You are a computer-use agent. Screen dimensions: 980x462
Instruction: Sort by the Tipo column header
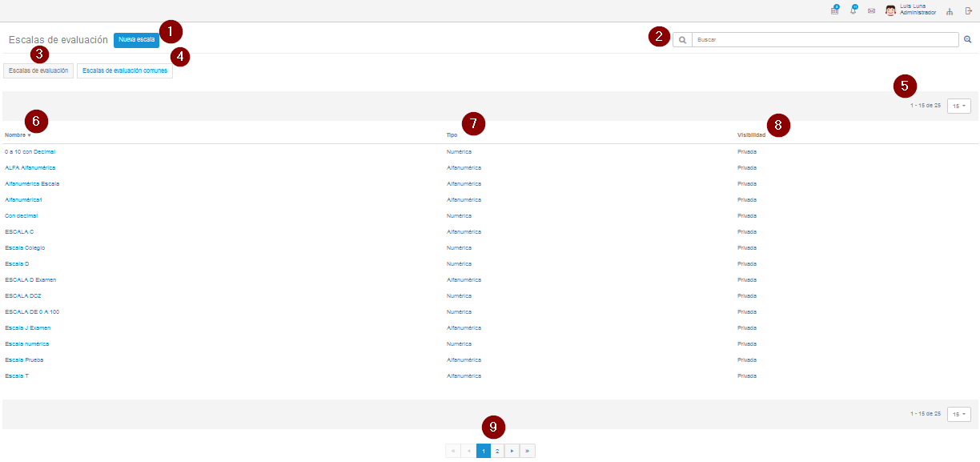coord(452,135)
